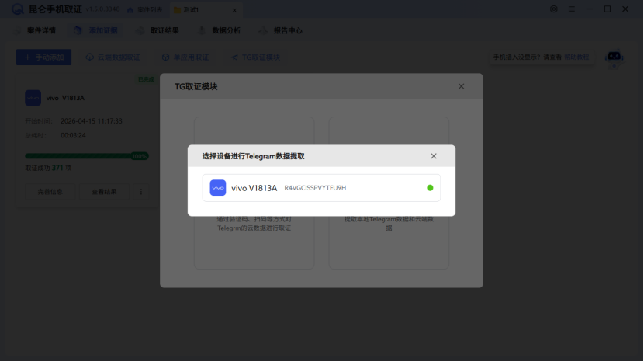The height and width of the screenshot is (362, 644).
Task: Open 云端数据取证
Action: point(113,57)
